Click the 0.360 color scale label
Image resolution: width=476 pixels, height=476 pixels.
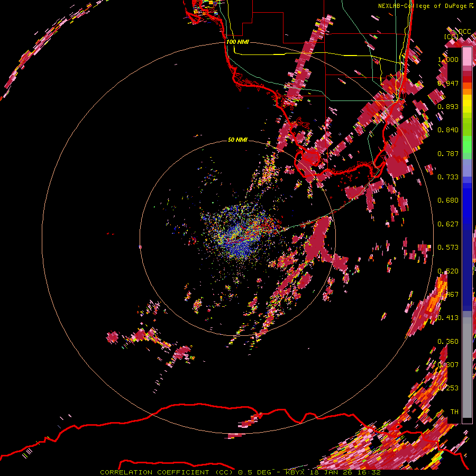point(448,342)
